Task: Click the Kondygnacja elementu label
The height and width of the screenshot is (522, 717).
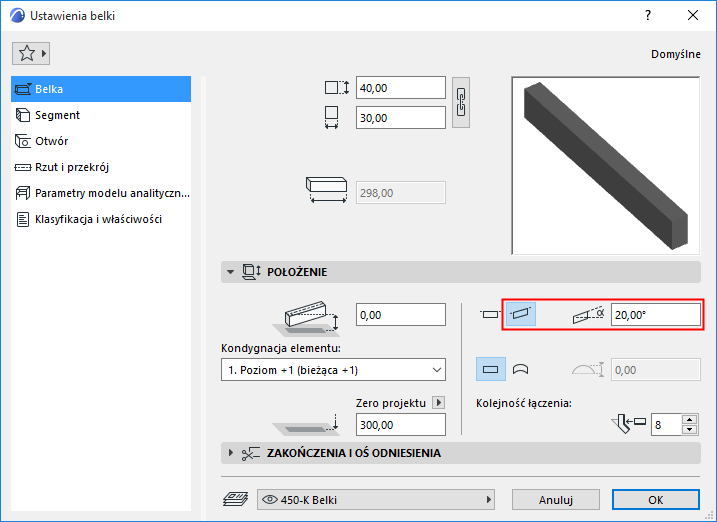Action: point(281,348)
